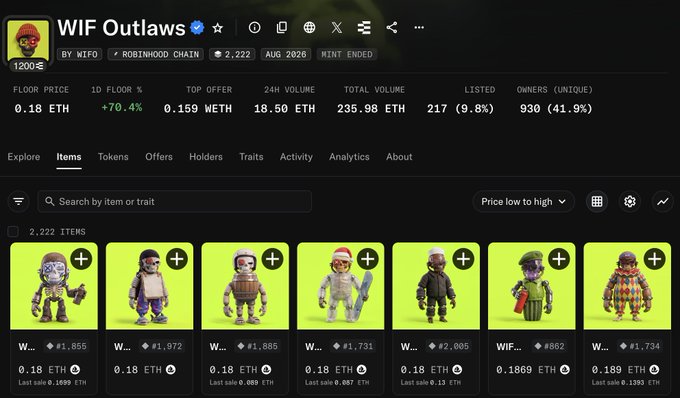
Task: Add item #1,734 to cart
Action: coord(654,259)
